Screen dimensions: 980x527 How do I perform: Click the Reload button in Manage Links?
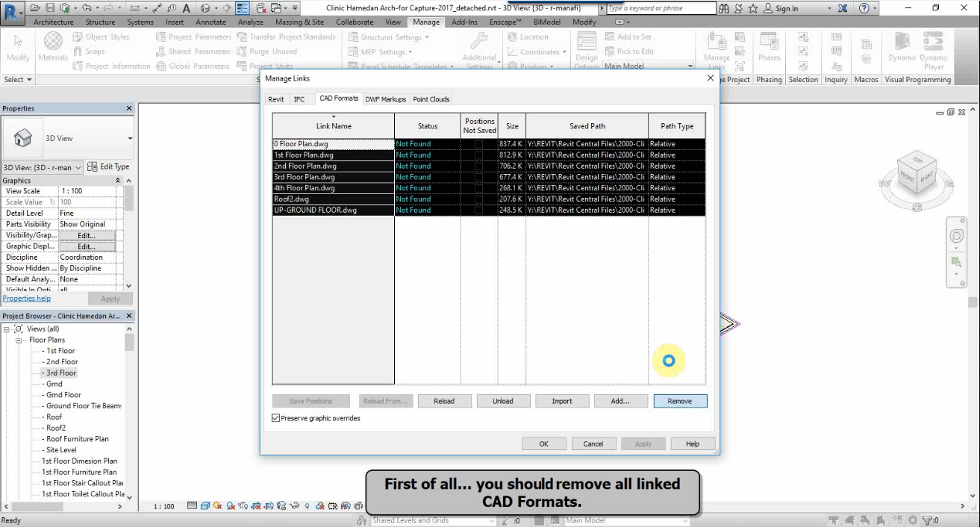[444, 401]
